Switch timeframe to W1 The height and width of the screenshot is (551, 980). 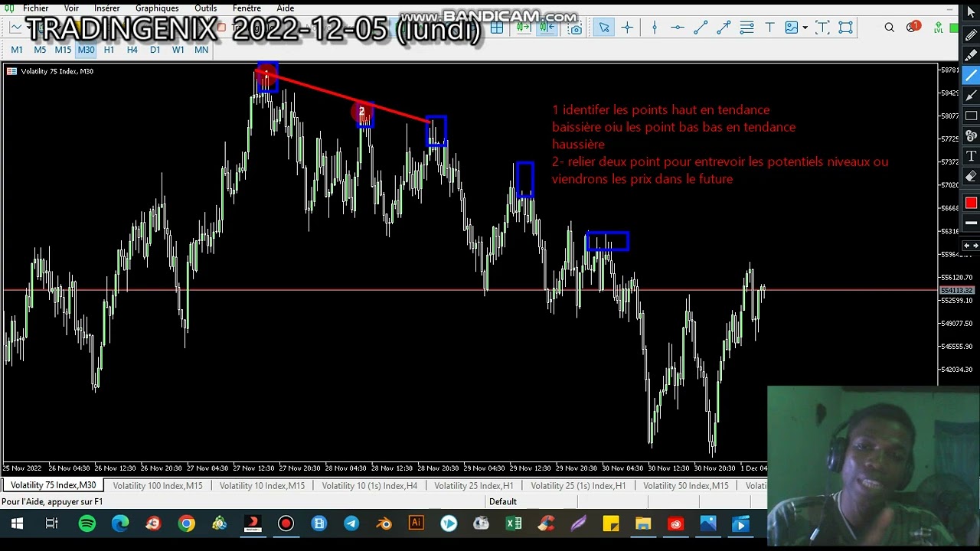[x=178, y=50]
